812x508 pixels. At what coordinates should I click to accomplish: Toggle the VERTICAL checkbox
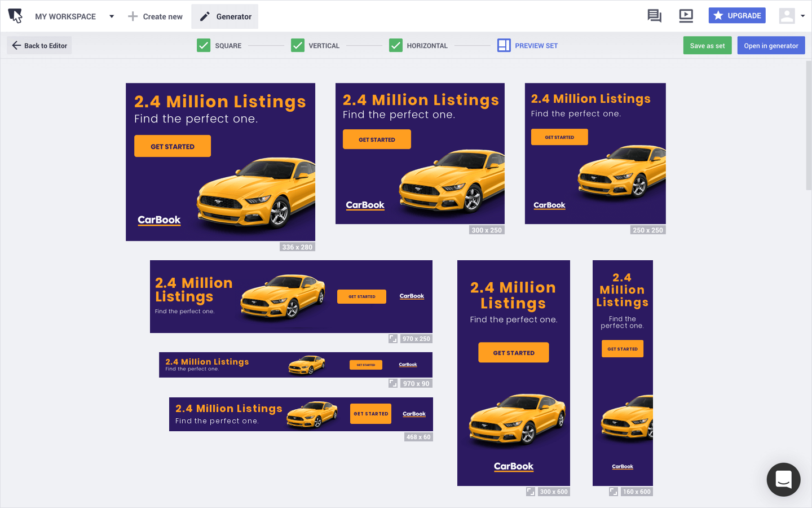click(x=298, y=45)
